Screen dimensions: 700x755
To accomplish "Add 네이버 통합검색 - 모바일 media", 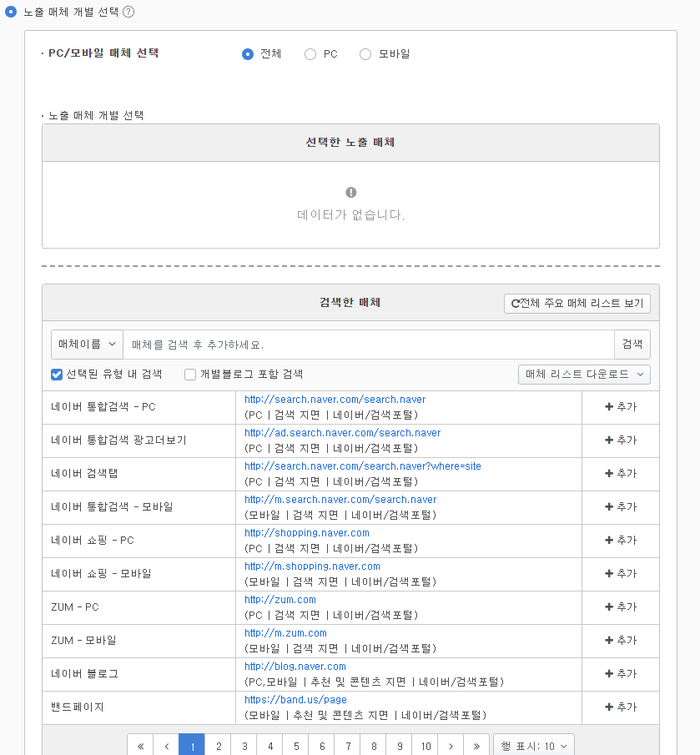I will click(x=621, y=506).
